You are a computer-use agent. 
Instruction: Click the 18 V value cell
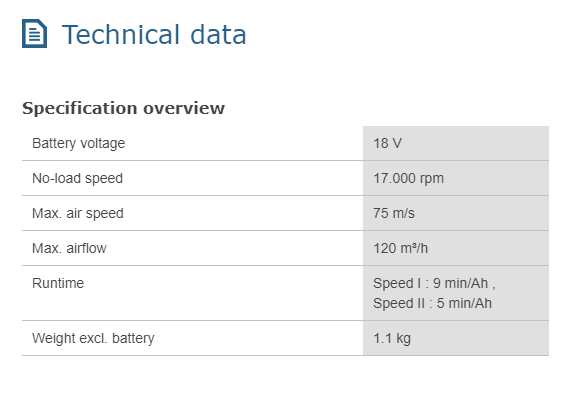click(456, 143)
